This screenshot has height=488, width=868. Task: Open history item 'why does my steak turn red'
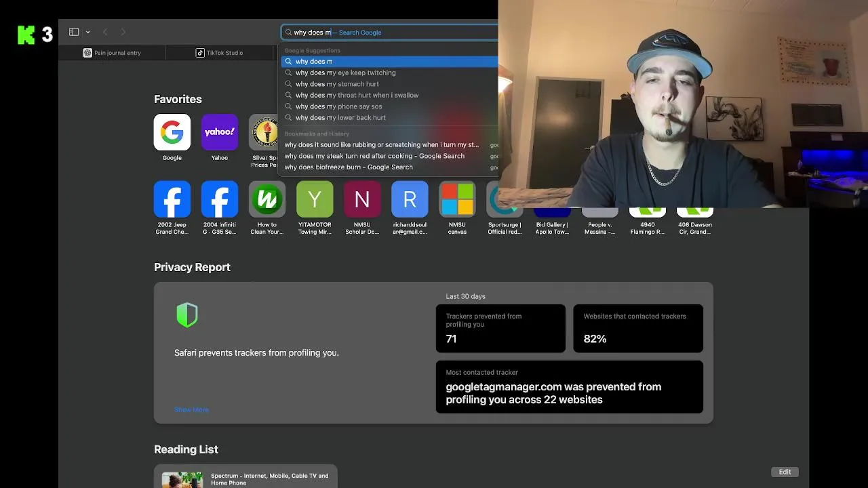pyautogui.click(x=390, y=156)
